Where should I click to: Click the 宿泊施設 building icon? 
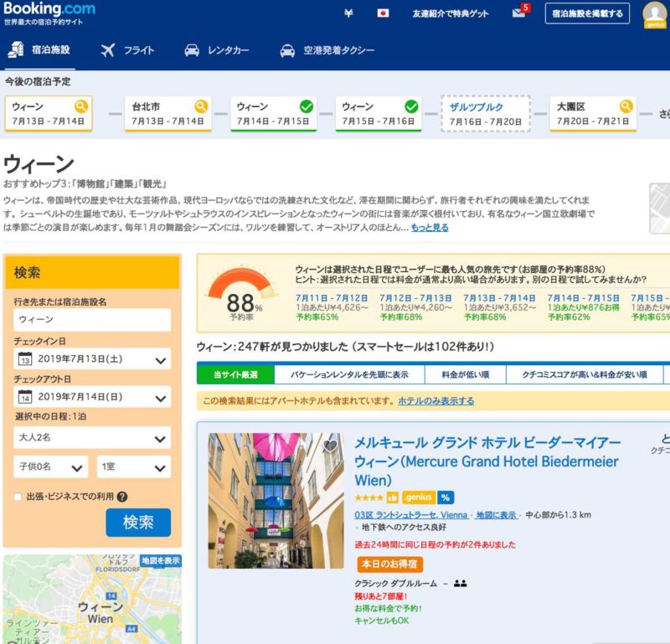pos(16,49)
